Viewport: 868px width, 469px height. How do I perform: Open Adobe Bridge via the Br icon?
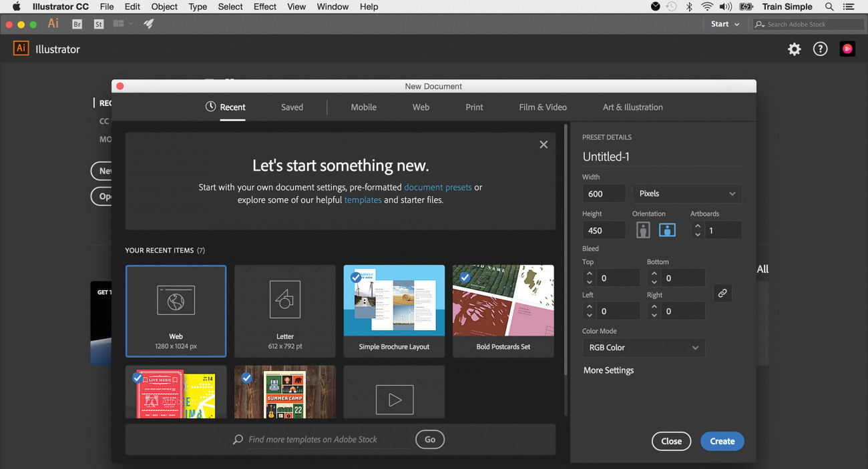click(77, 24)
